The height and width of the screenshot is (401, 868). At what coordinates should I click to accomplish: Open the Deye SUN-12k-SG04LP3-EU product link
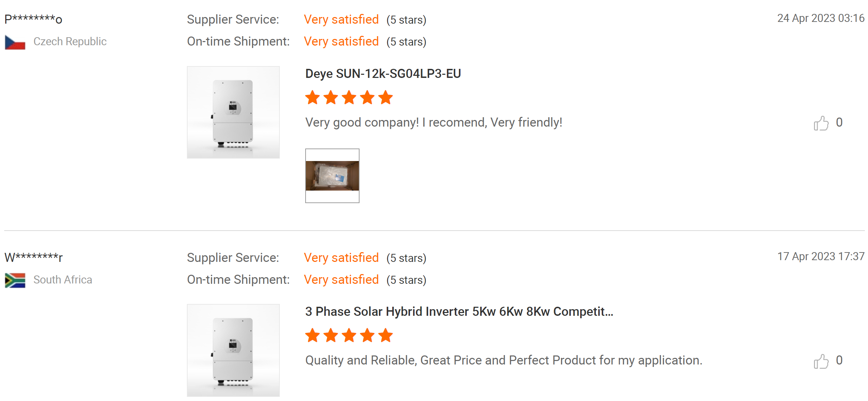(x=383, y=74)
